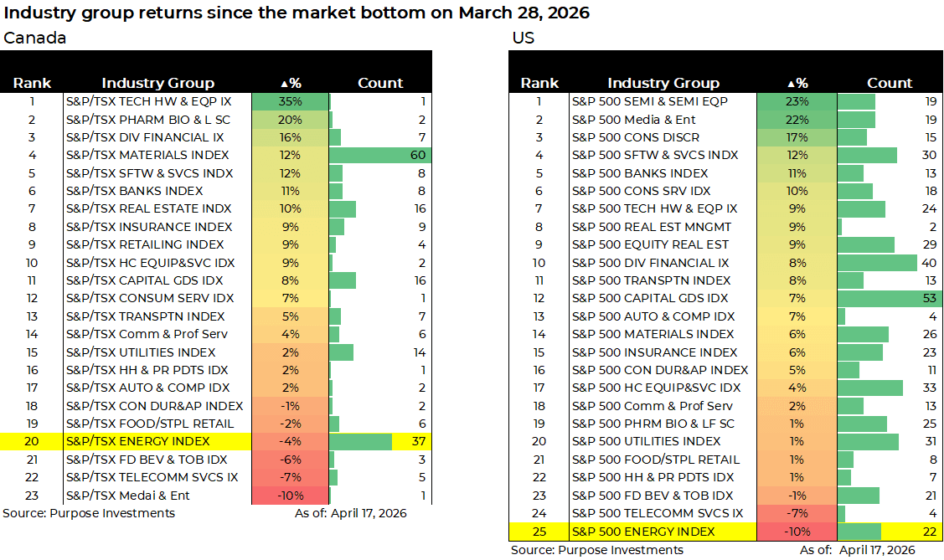
Task: Select Canada table's Industry Group column header
Action: pos(157,83)
